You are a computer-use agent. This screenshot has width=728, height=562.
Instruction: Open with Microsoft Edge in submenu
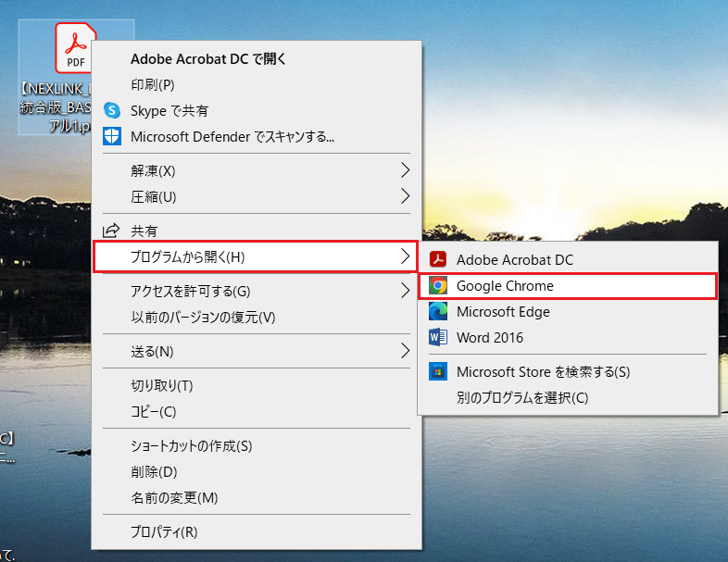[x=568, y=312]
